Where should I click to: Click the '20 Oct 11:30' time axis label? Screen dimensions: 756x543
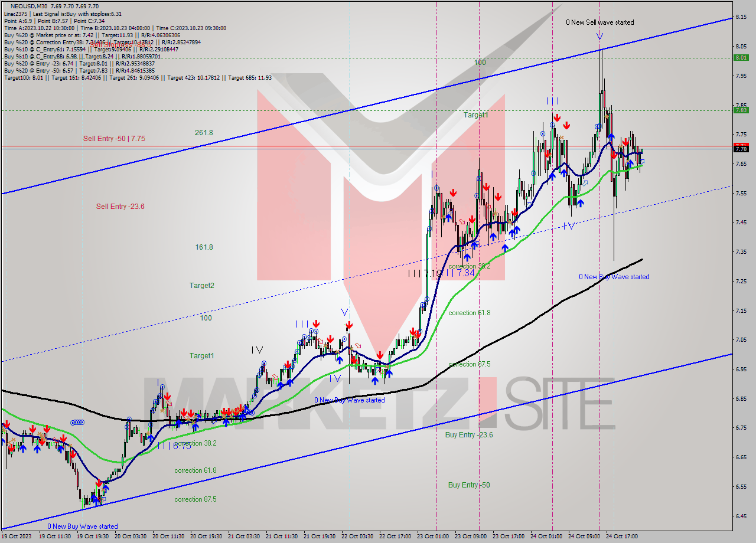168,537
